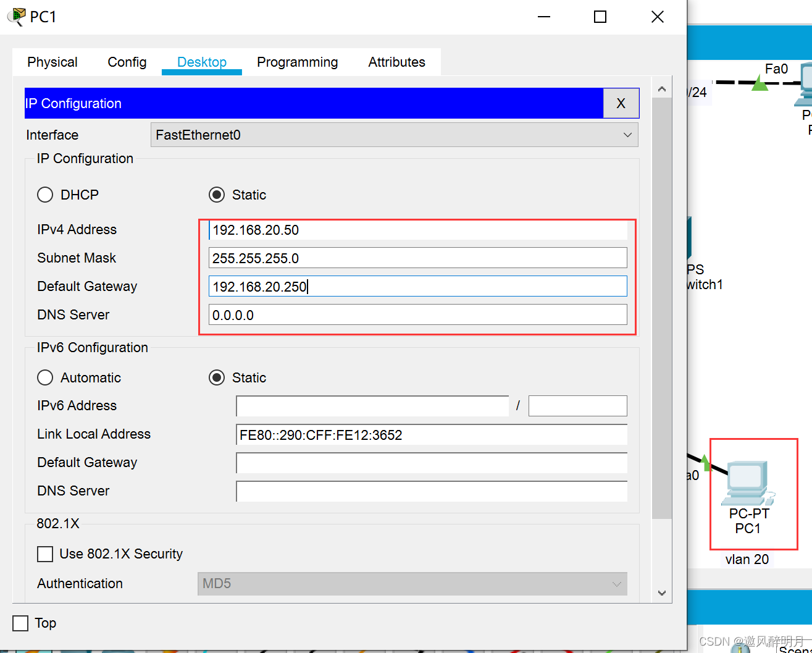
Task: Click the Default Gateway field showing 192.168.20.250
Action: point(417,287)
